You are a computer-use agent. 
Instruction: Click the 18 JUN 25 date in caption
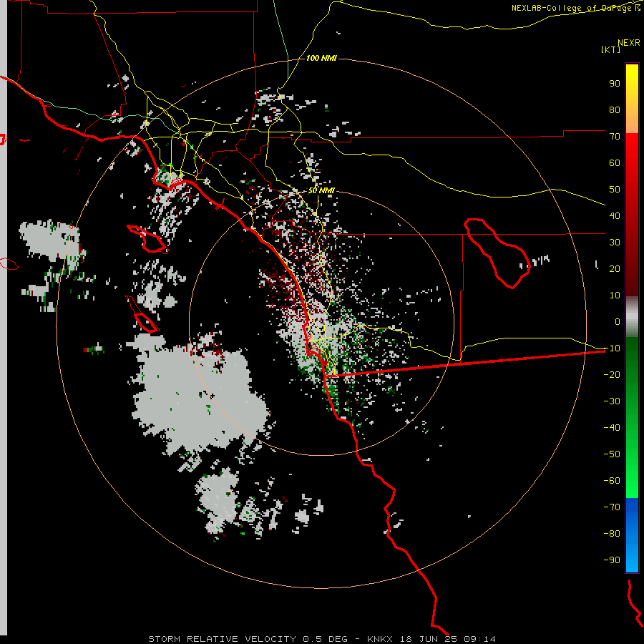pos(429,639)
